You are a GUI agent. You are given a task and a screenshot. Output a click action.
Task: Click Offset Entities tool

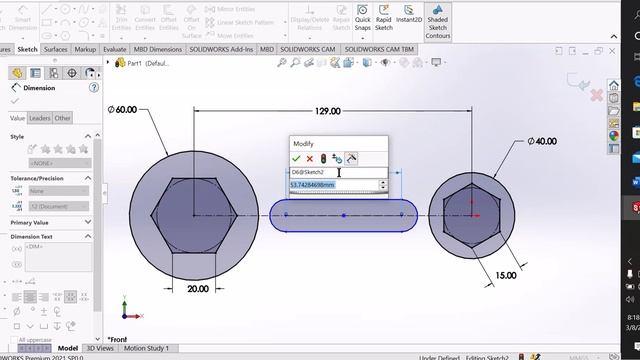[169, 18]
